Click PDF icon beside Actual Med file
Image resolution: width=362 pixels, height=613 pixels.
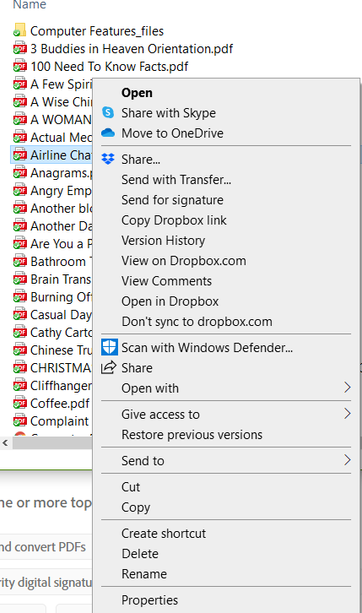coord(20,137)
